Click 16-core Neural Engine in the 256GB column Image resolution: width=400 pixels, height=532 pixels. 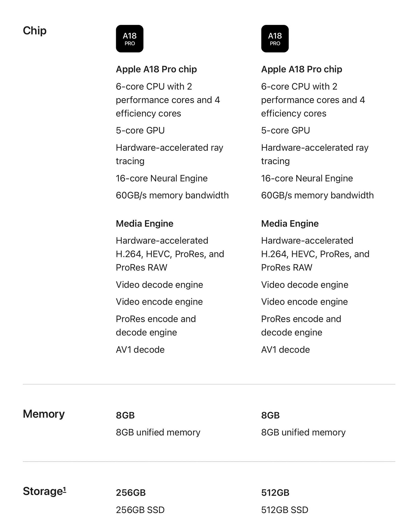(162, 179)
